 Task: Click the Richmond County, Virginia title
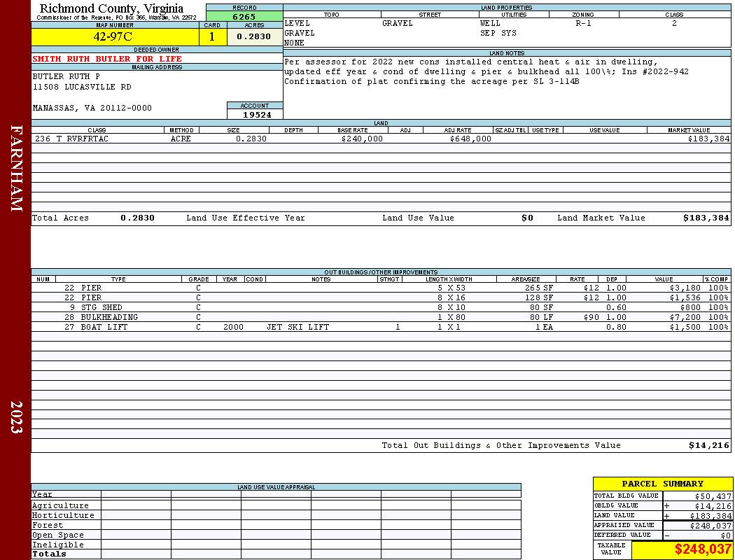(111, 8)
